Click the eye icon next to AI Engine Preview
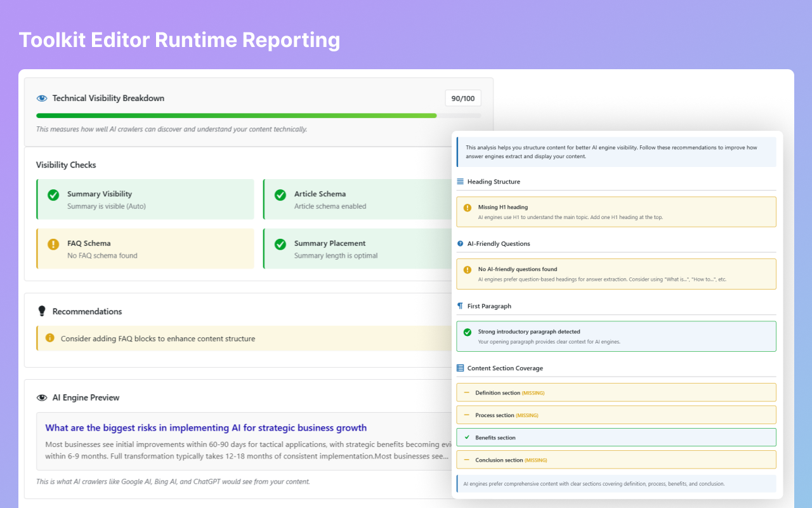 coord(41,397)
